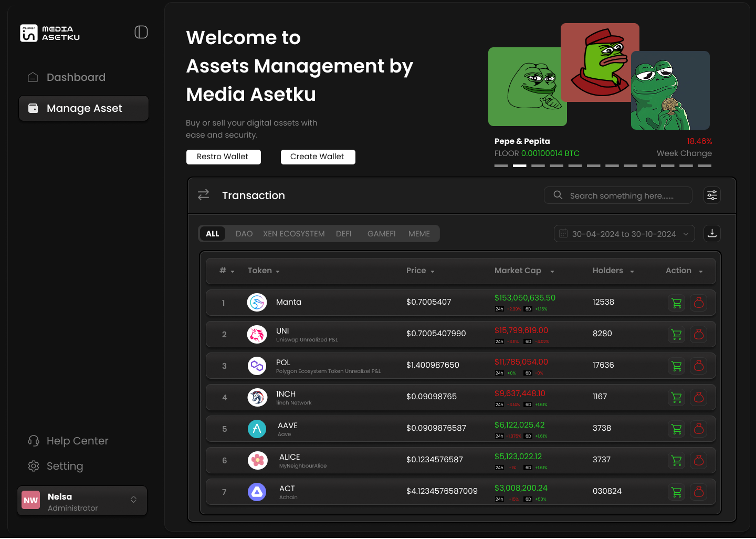Open the filter options icon
The image size is (756, 539).
(712, 195)
